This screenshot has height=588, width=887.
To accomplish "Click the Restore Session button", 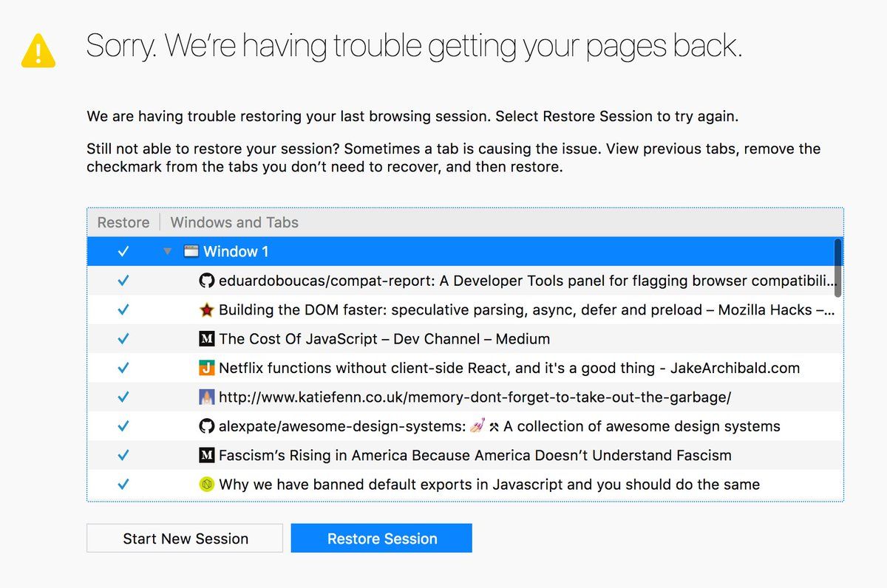I will [x=381, y=539].
